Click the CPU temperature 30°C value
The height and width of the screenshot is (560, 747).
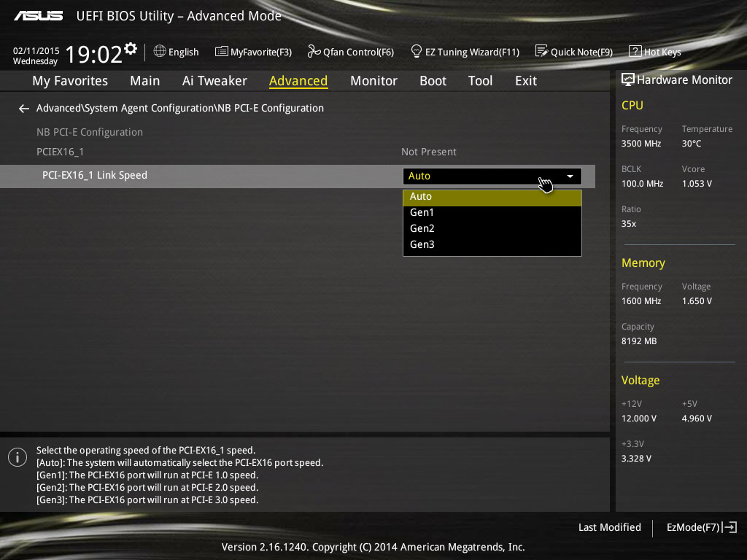[692, 144]
